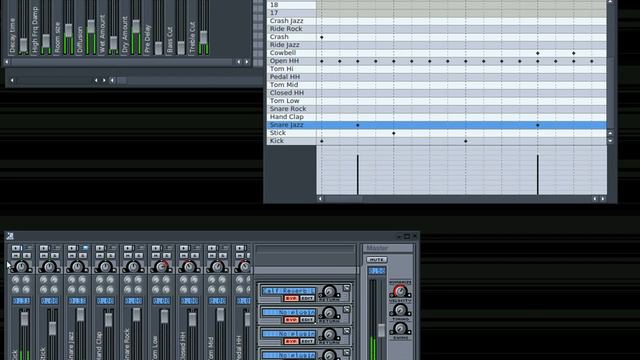
Task: Solo the Kick channel in the mixer
Action: pyautogui.click(x=27, y=256)
